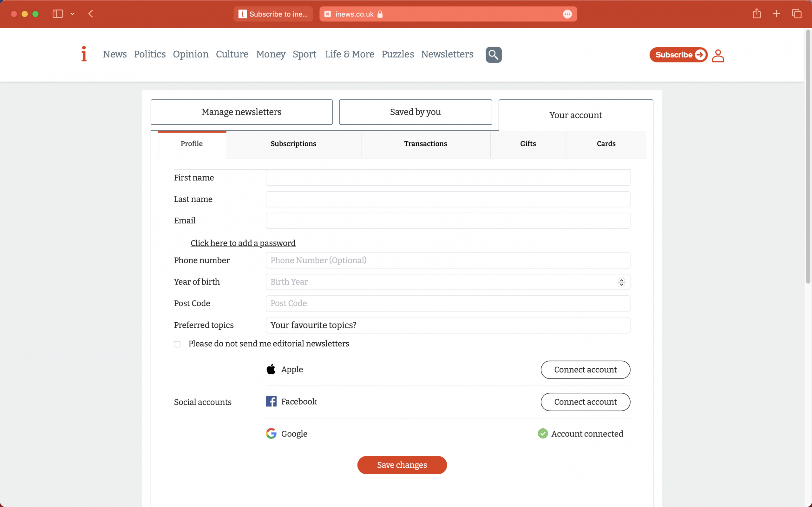The image size is (812, 507).
Task: Click the i news logo
Action: [x=84, y=54]
